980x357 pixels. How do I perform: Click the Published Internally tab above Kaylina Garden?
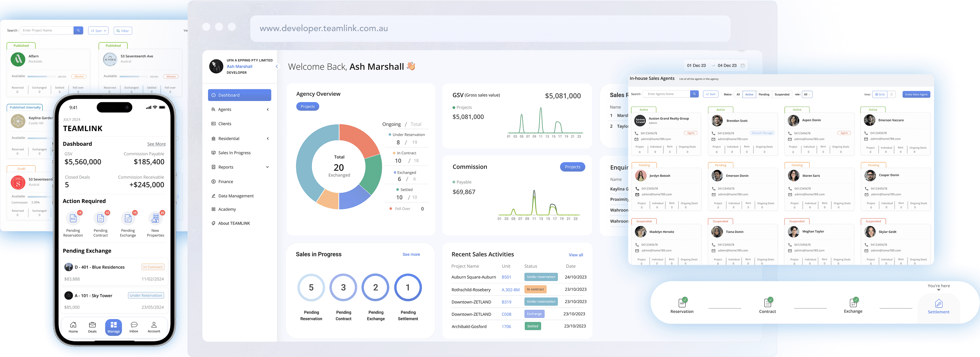25,107
